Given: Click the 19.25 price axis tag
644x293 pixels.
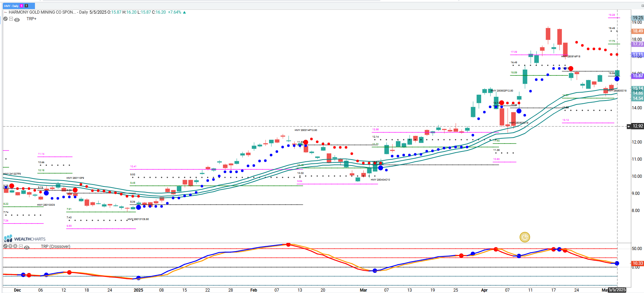Looking at the screenshot, I should pos(638,17).
